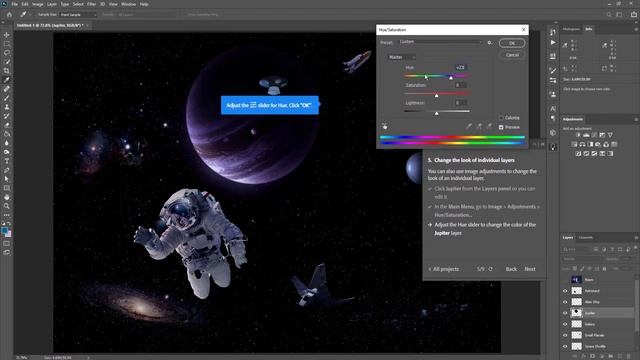Click the first eyedropper in Hue/Saturation dialog

pos(469,127)
